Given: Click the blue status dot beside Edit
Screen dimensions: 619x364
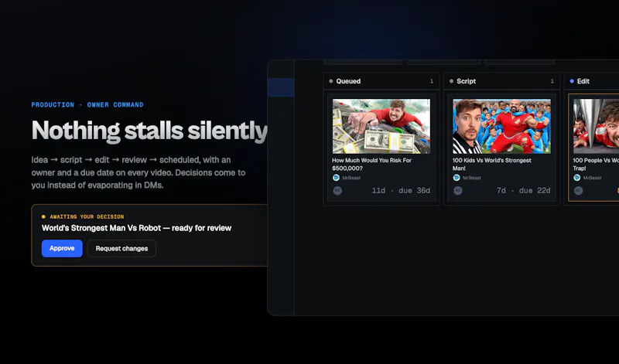Looking at the screenshot, I should point(572,81).
